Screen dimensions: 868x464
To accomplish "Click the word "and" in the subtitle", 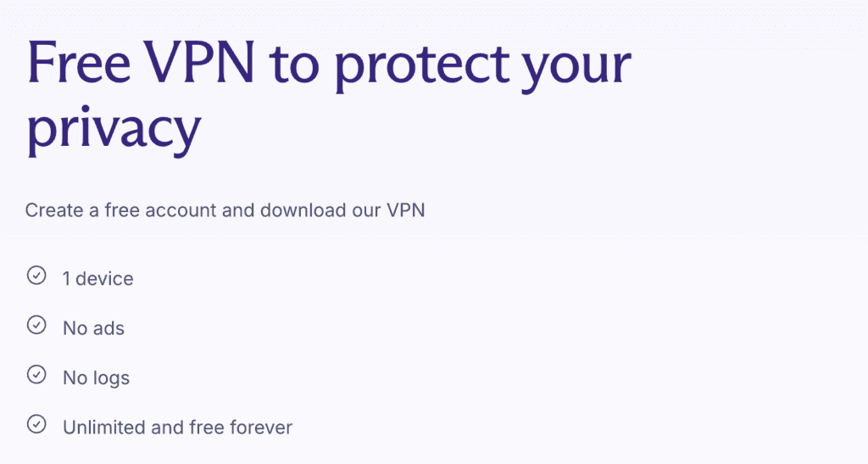I will coord(238,210).
